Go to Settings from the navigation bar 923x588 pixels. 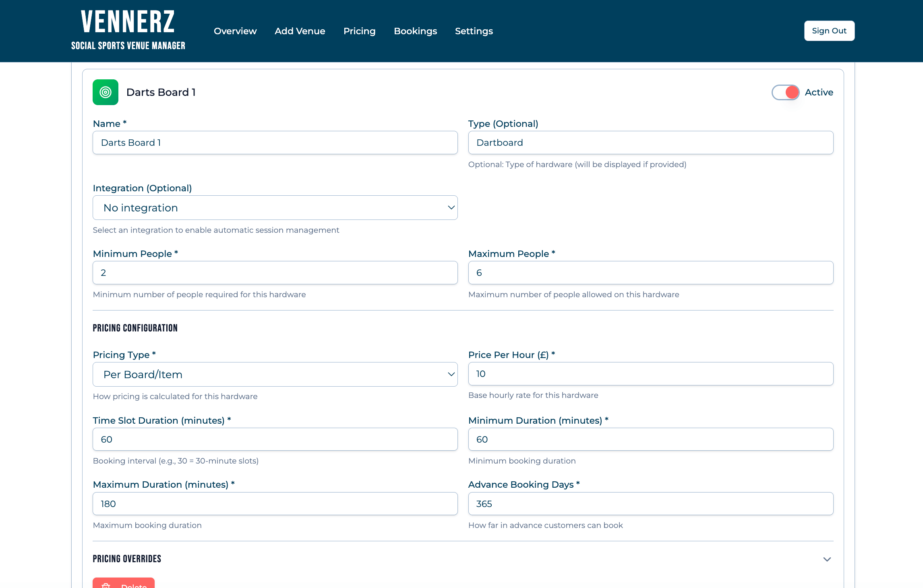474,31
